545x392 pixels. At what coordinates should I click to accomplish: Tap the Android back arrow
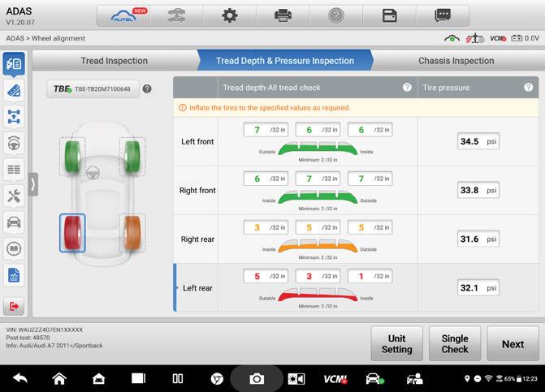tap(19, 378)
